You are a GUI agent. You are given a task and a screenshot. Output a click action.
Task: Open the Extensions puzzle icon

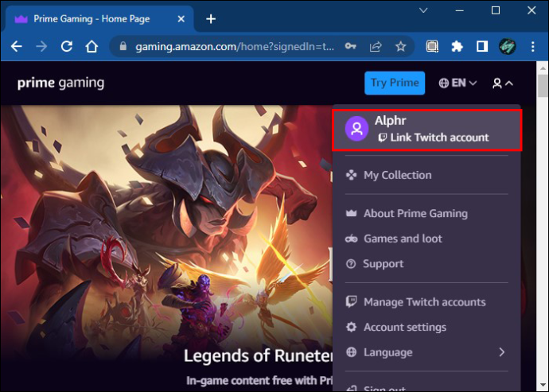click(x=457, y=46)
